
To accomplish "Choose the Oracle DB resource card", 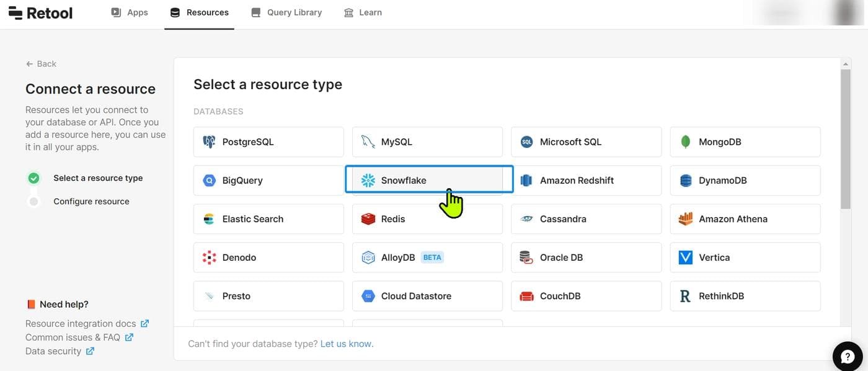I will 586,257.
